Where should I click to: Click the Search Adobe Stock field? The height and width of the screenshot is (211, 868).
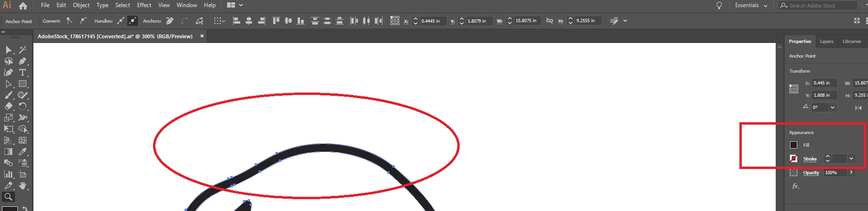[x=819, y=6]
